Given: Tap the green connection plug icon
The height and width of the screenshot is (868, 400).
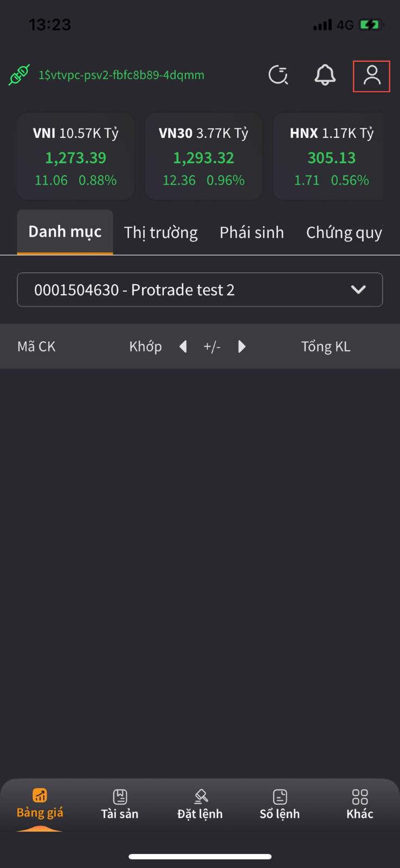Looking at the screenshot, I should (x=19, y=75).
